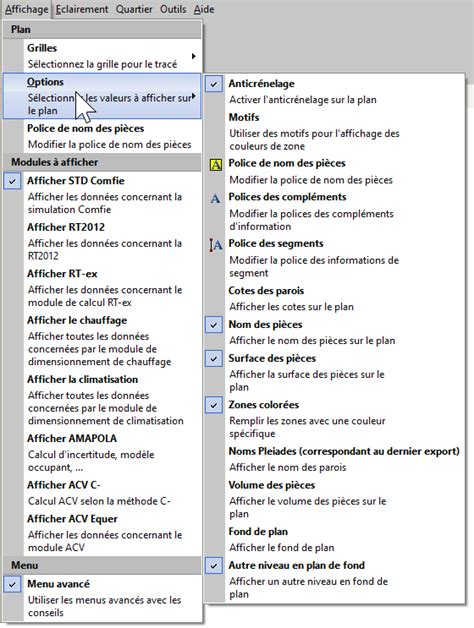This screenshot has width=474, height=628.
Task: Choose Police de nom des pièces in left menu
Action: pos(102,136)
